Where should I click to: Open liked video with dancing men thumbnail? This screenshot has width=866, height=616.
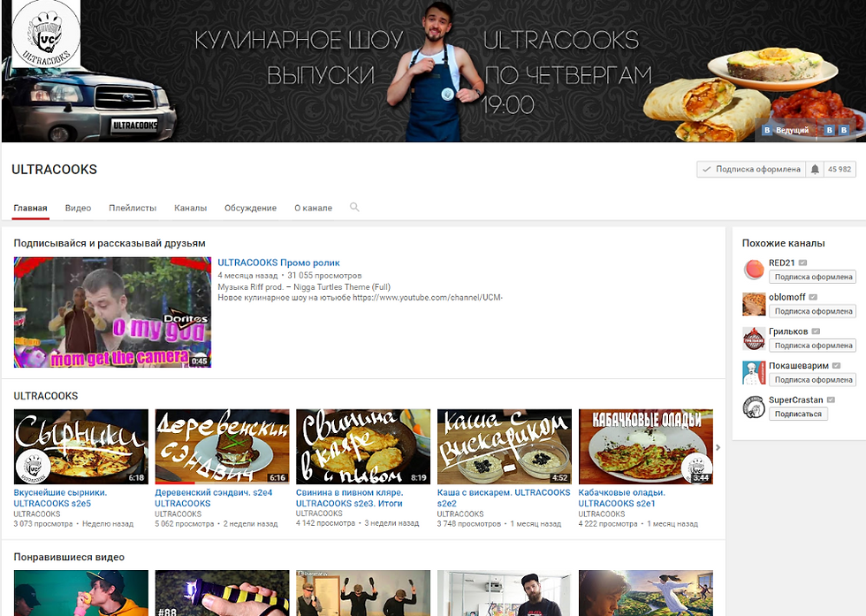coord(363,593)
